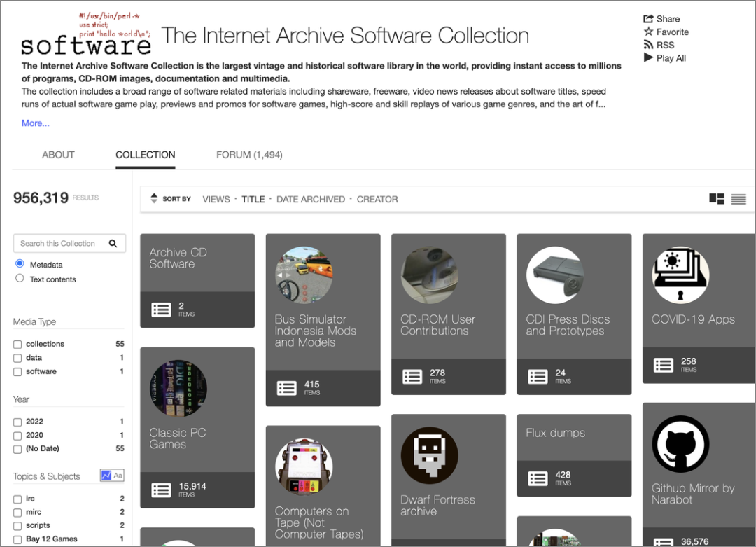Filter results by year 2020
756x547 pixels.
pos(17,436)
